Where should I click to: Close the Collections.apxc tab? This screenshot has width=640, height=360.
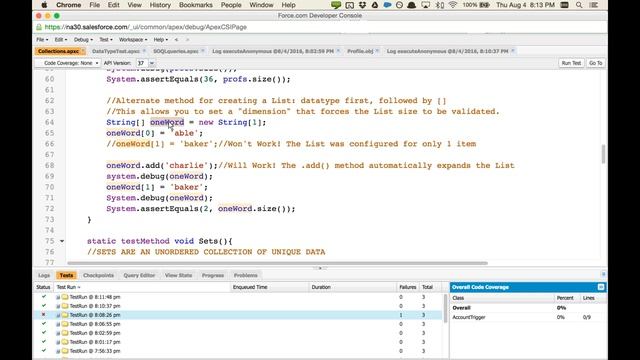(x=83, y=51)
